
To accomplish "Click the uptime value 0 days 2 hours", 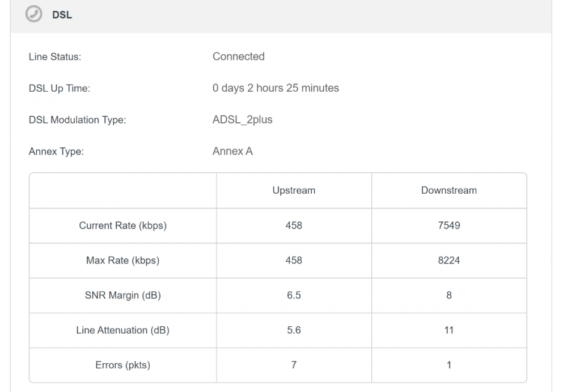I will click(x=276, y=88).
